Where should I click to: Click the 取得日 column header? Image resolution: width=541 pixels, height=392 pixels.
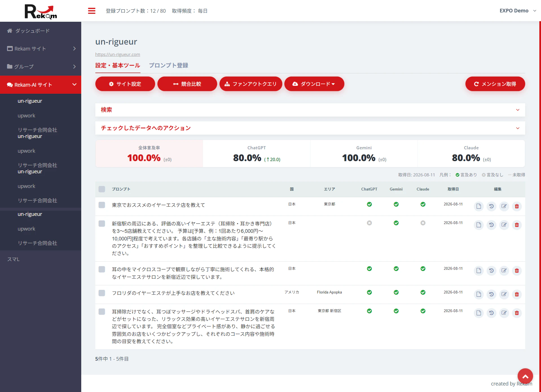(x=453, y=189)
